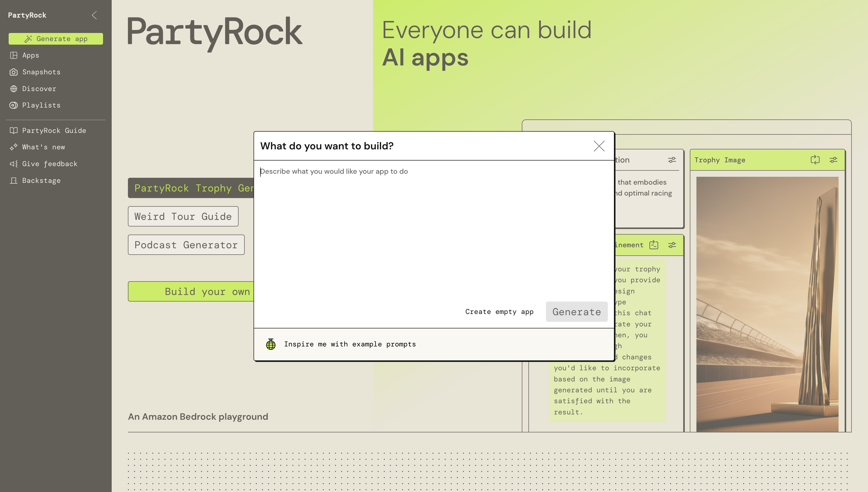
Task: Click the Snapshots camera icon
Action: point(13,72)
